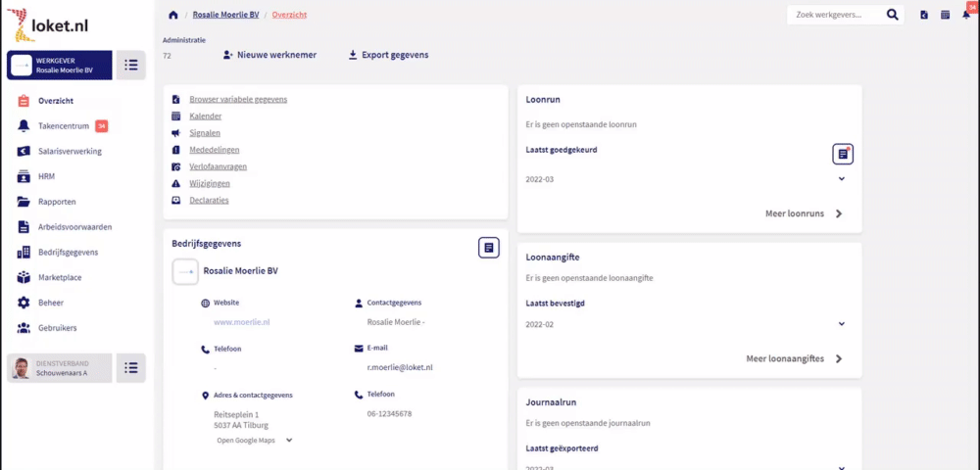Click the Declaraties icon in quick links
Viewport: 980px width, 470px height.
coord(176,201)
